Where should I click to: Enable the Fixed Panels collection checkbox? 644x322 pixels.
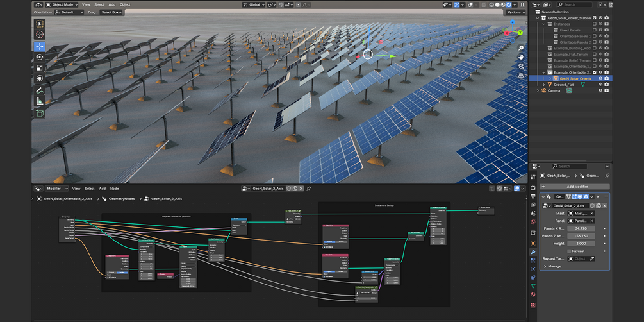point(595,30)
